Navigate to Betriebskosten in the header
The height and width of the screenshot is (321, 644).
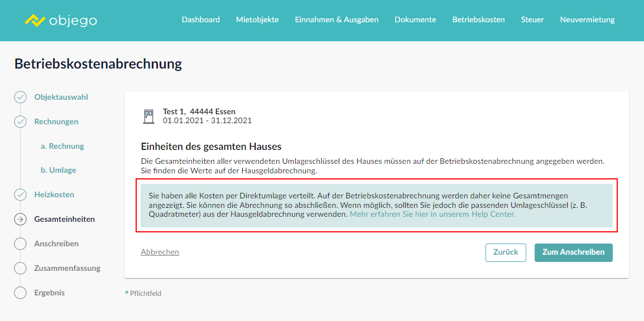tap(478, 20)
